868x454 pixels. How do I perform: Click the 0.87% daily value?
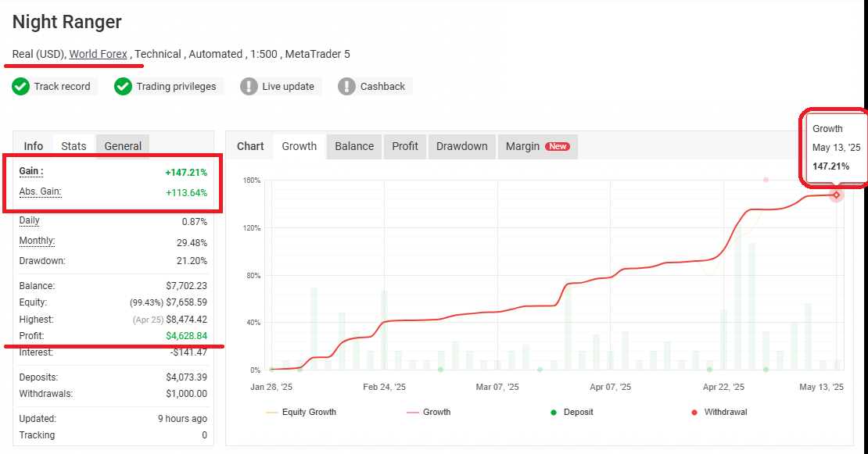coord(194,222)
